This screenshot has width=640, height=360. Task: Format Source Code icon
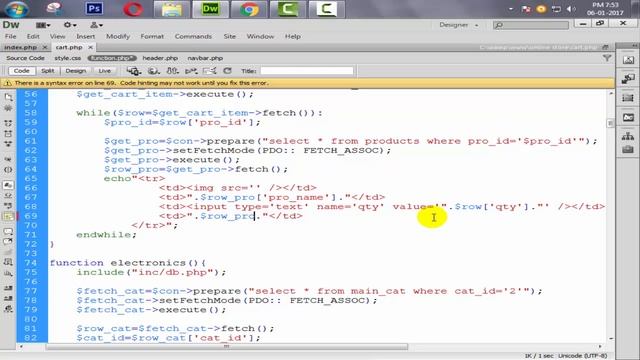coord(8,309)
